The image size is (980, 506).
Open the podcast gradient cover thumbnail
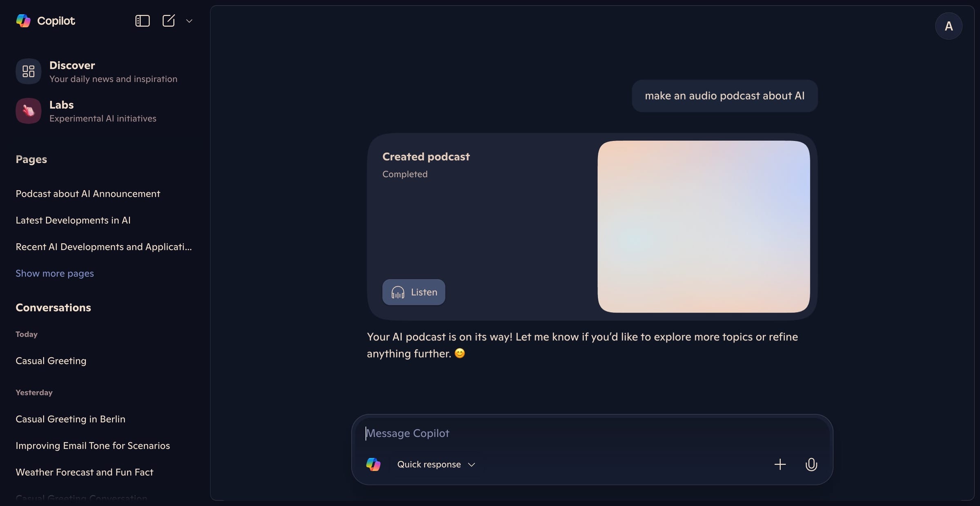click(704, 226)
